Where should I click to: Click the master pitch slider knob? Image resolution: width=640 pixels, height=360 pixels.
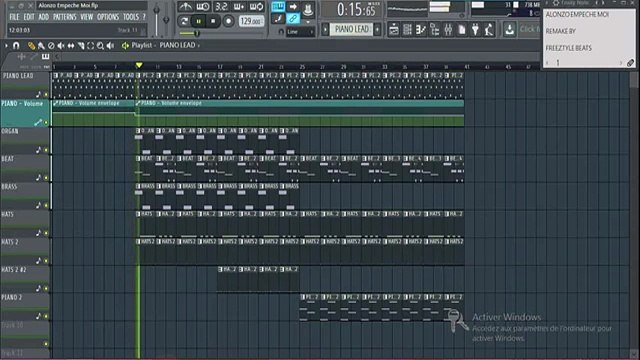pos(166,19)
